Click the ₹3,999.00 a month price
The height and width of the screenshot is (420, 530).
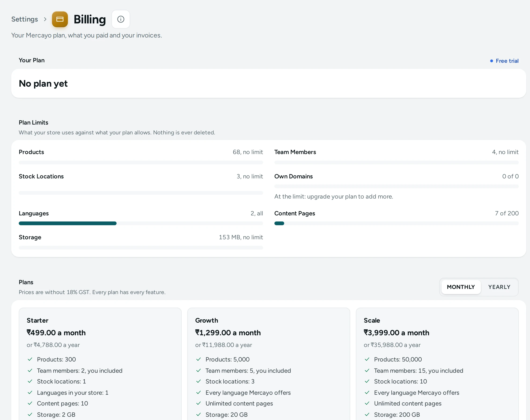396,333
